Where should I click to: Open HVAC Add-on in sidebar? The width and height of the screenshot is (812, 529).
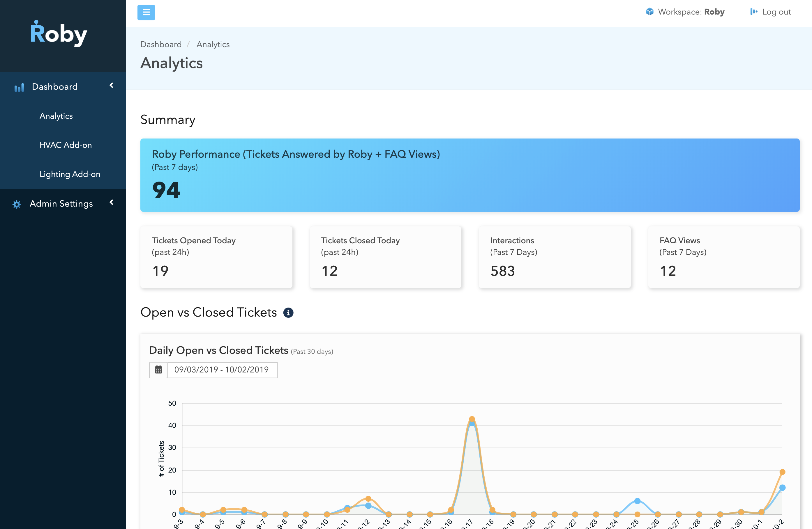[66, 145]
